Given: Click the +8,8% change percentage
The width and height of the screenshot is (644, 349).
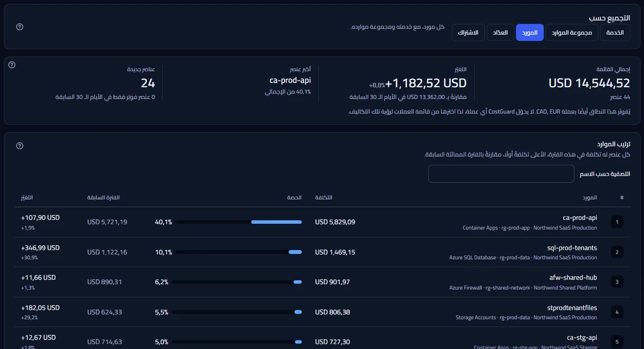Looking at the screenshot, I should pyautogui.click(x=377, y=85).
